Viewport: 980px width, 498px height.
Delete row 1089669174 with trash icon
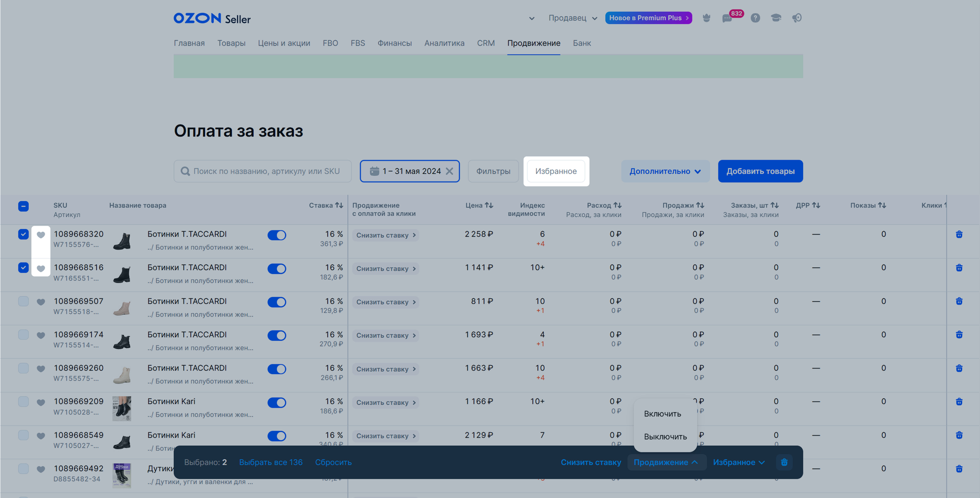click(959, 335)
